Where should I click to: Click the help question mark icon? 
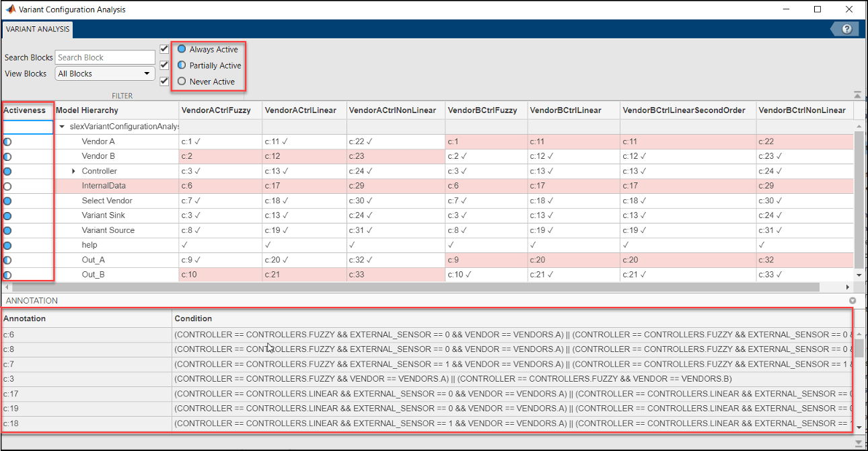846,29
